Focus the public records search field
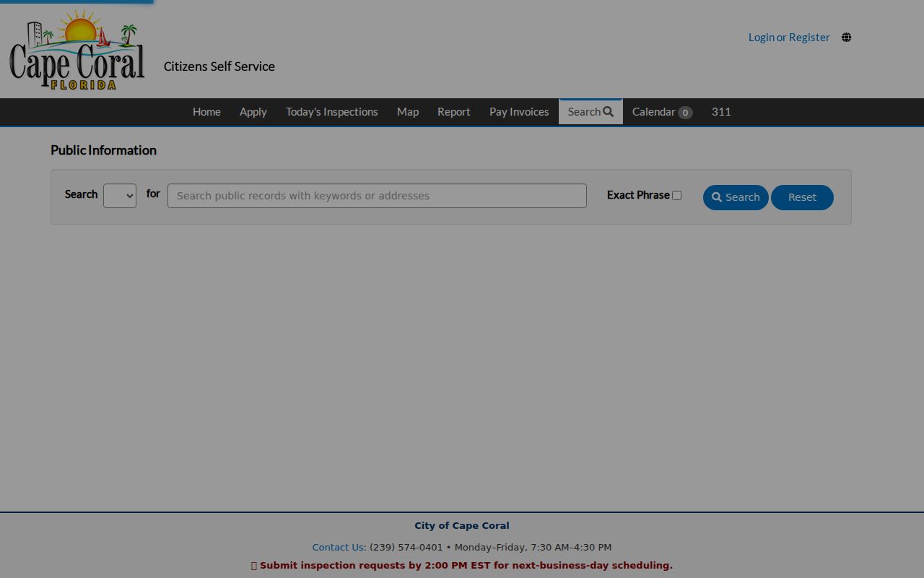 tap(377, 196)
